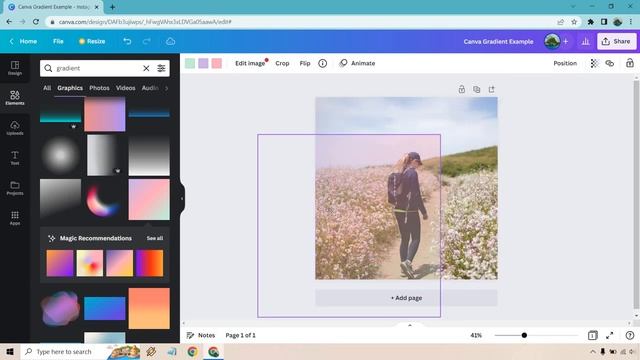Select the purple-to-red vertical bands recommendation
The width and height of the screenshot is (640, 360).
click(x=149, y=263)
